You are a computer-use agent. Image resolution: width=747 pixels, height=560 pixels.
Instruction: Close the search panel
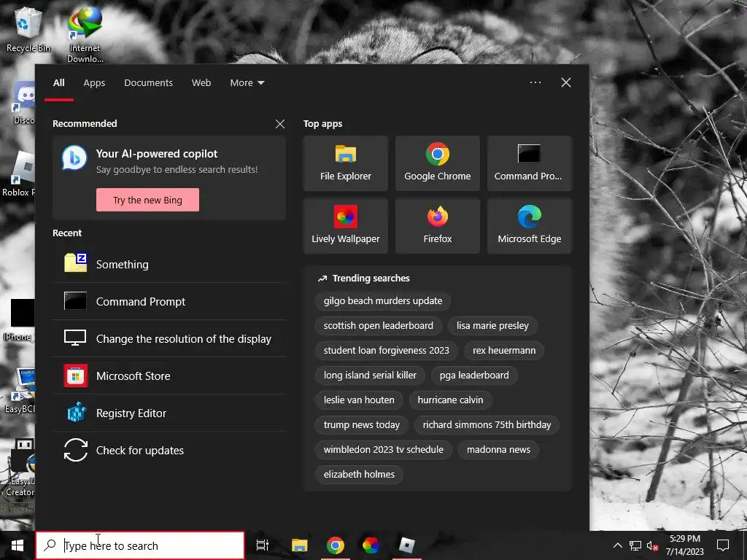(566, 82)
